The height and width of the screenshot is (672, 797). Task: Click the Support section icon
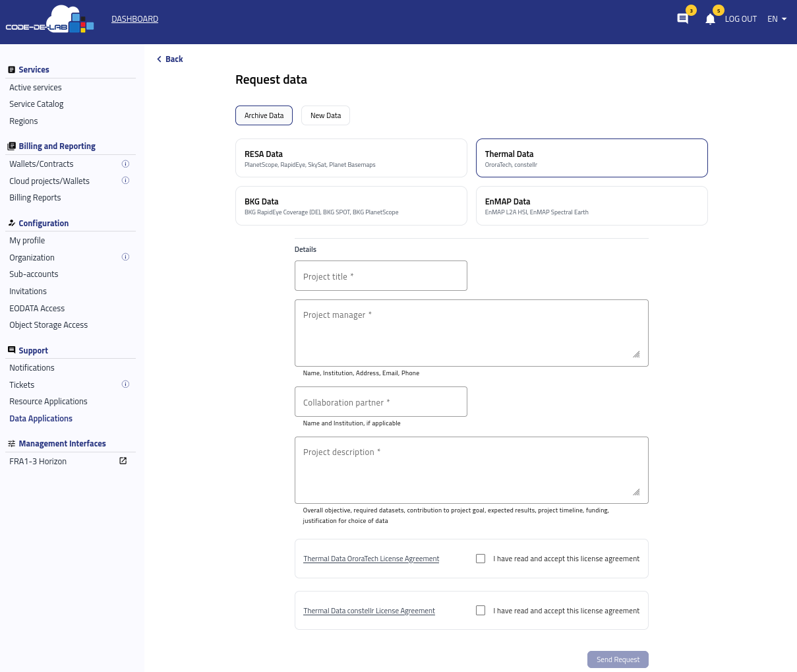click(x=11, y=350)
